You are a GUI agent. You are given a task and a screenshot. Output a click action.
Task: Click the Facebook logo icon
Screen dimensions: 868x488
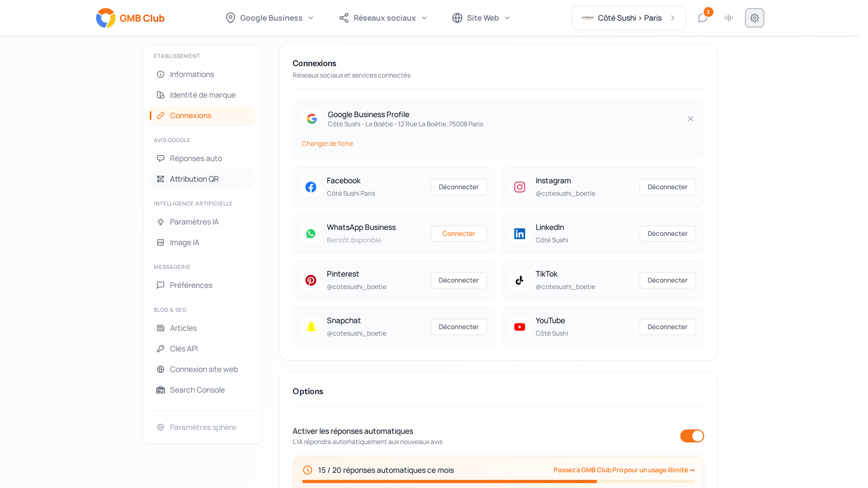(311, 187)
